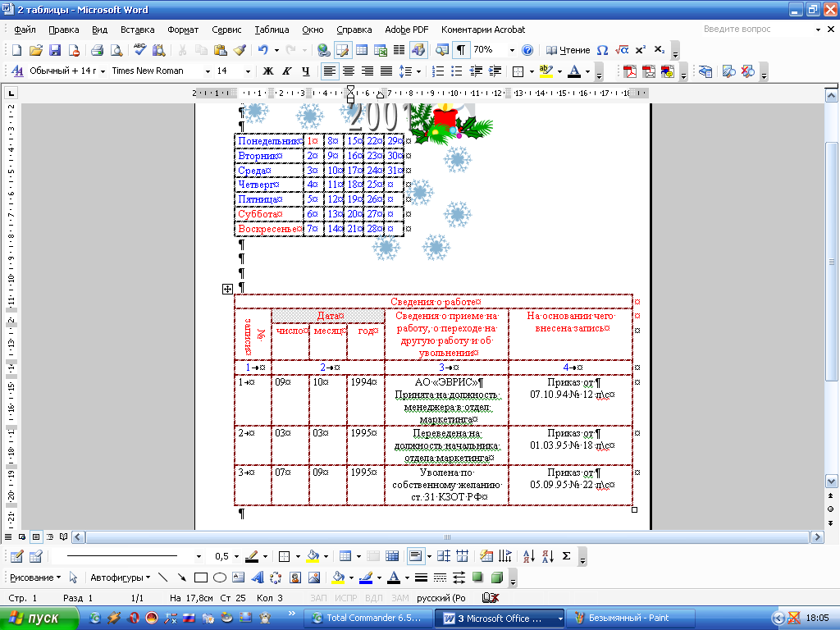This screenshot has height=630, width=840.
Task: Click the Format Painter brush
Action: click(240, 50)
